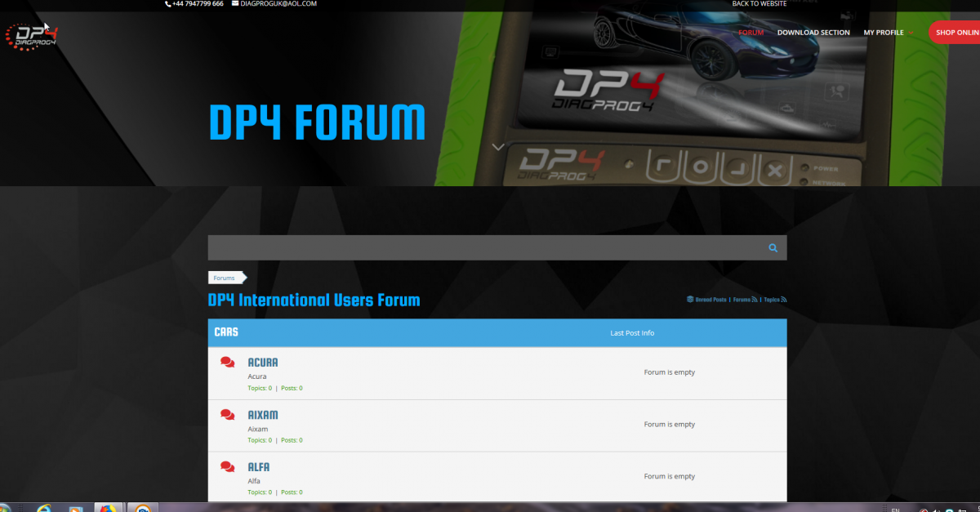Expand the My Profile dropdown menu

tap(887, 33)
